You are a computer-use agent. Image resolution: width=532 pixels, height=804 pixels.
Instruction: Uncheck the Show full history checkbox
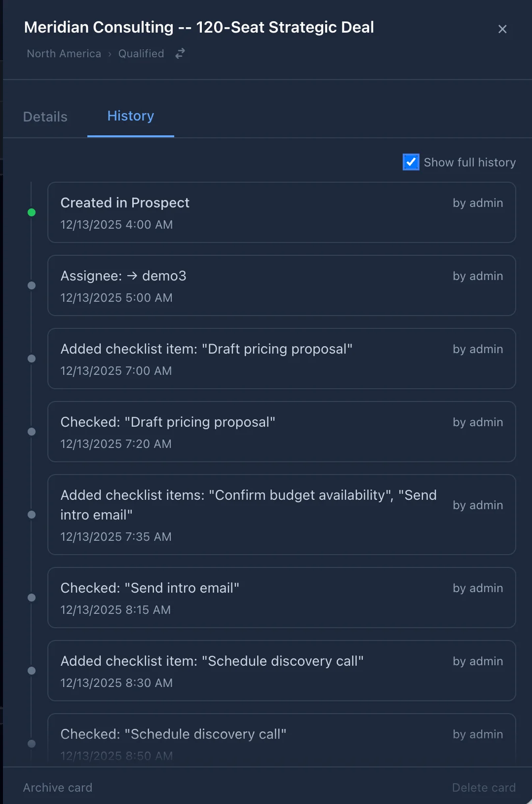coord(411,162)
